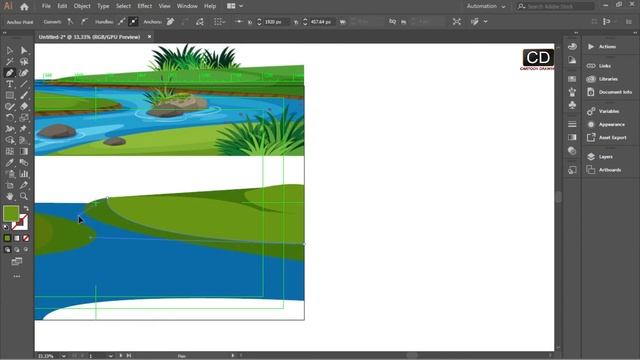This screenshot has height=360, width=640.
Task: Switch to the Untitled-2 document tab
Action: pyautogui.click(x=89, y=37)
